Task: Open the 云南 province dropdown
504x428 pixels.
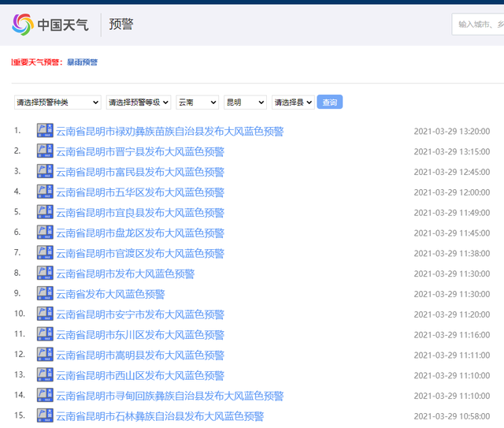Action: 197,102
